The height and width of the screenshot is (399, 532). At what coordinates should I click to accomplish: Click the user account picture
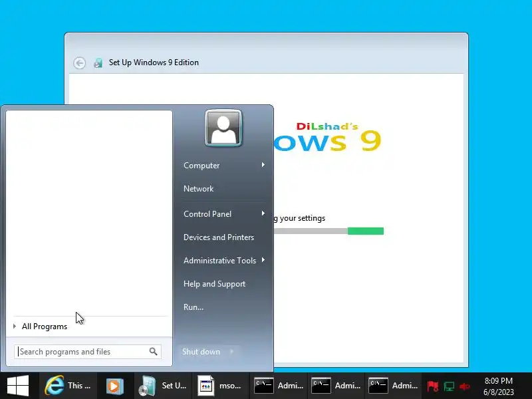pyautogui.click(x=223, y=128)
